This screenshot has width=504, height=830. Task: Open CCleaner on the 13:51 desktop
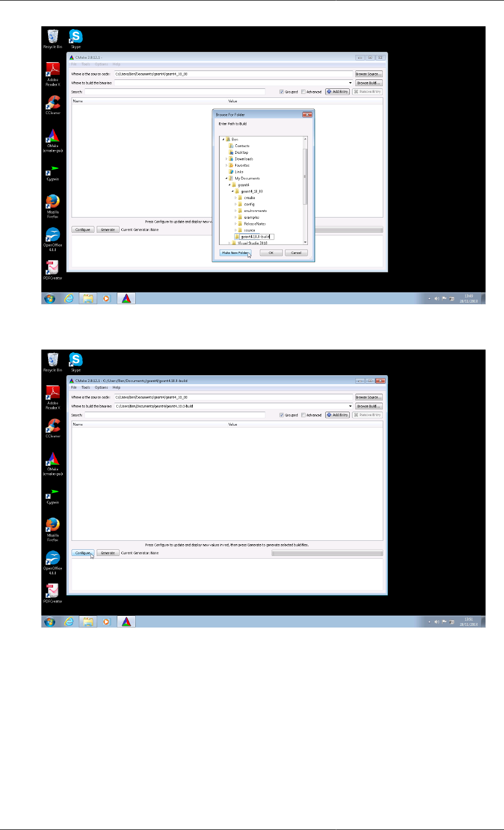(x=53, y=428)
